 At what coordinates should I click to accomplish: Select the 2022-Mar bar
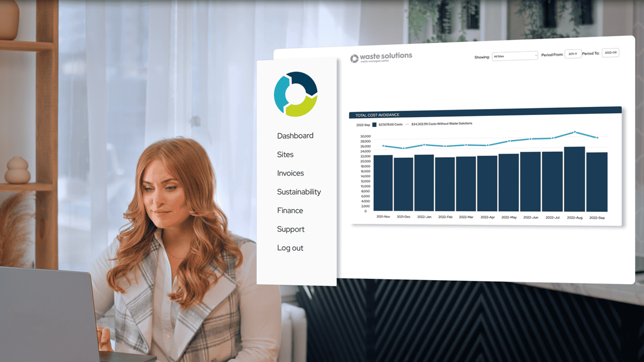point(466,184)
